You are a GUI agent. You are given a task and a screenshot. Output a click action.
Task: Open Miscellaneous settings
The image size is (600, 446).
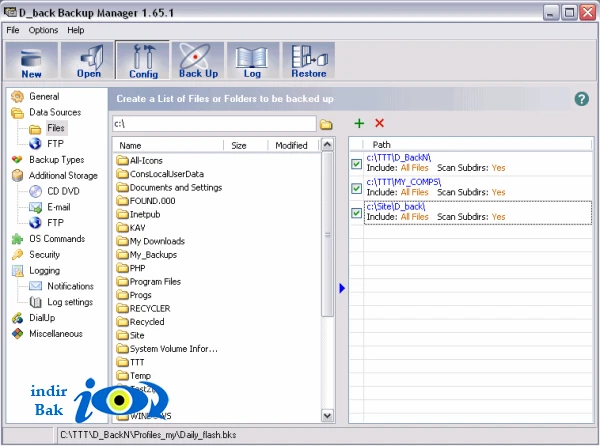[x=56, y=334]
